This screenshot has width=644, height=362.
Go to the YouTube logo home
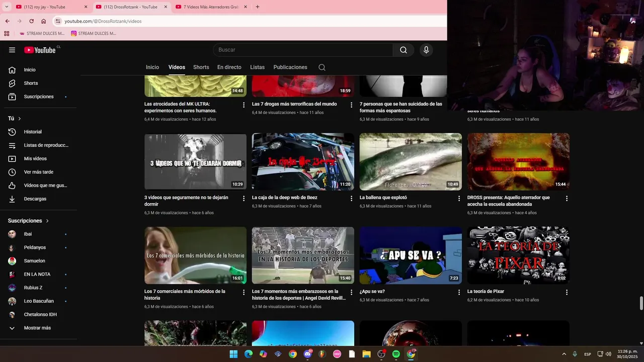pos(40,50)
